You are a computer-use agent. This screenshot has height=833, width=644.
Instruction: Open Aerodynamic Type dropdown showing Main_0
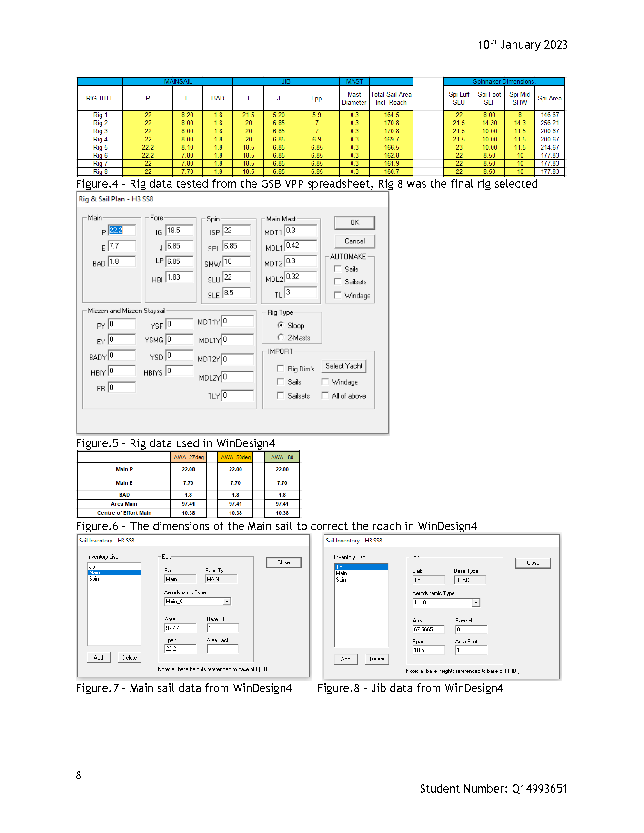[227, 602]
